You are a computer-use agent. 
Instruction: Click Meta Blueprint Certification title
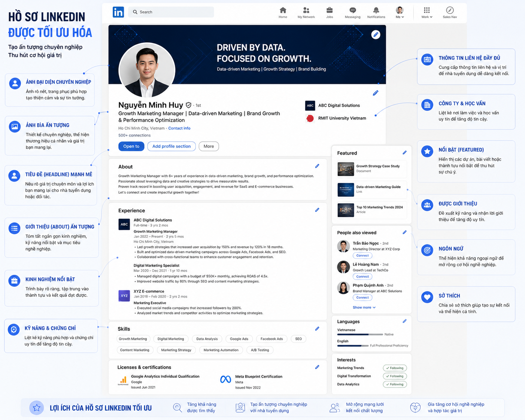click(259, 377)
